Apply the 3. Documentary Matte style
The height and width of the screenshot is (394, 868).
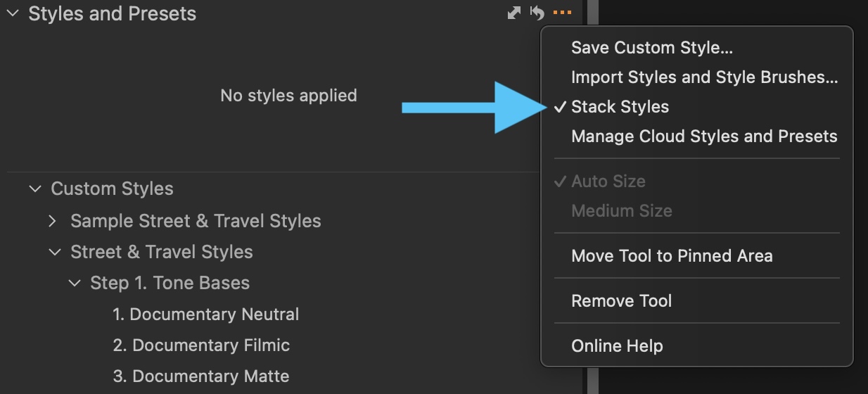click(200, 376)
